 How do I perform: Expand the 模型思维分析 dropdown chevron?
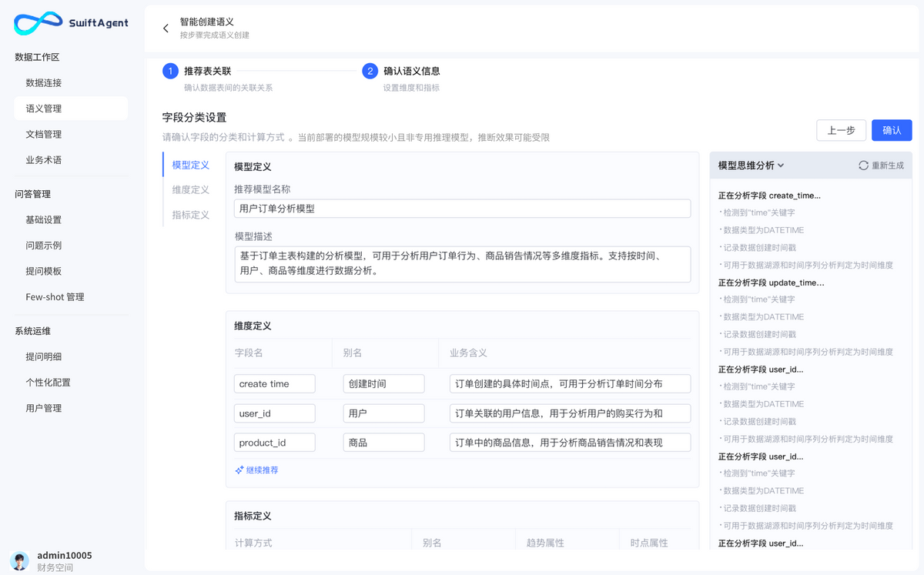click(x=781, y=165)
